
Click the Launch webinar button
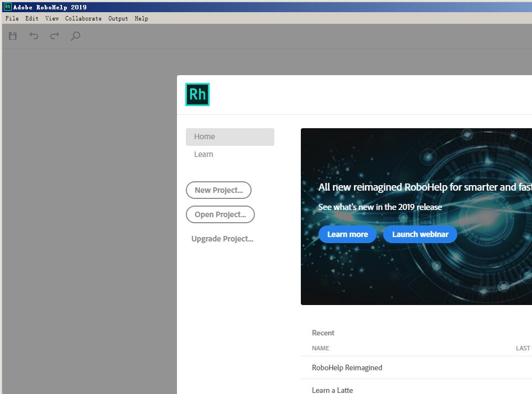[x=420, y=234]
